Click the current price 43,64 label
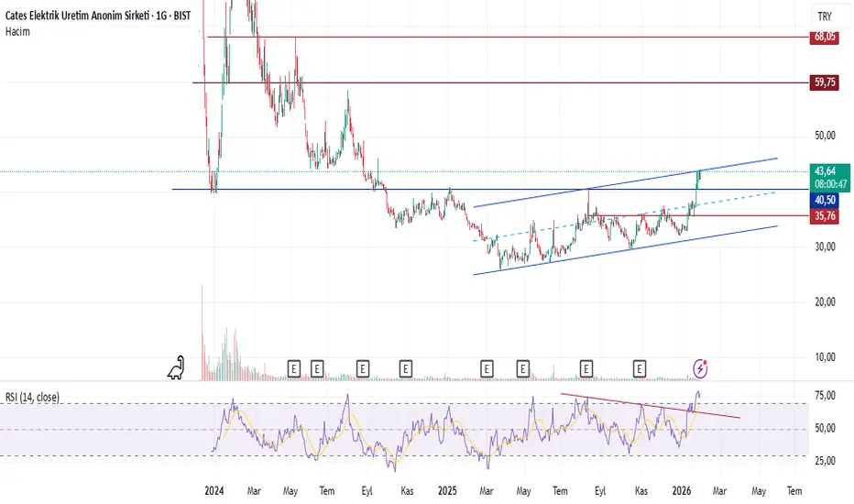This screenshot has height=504, width=854. (x=830, y=178)
